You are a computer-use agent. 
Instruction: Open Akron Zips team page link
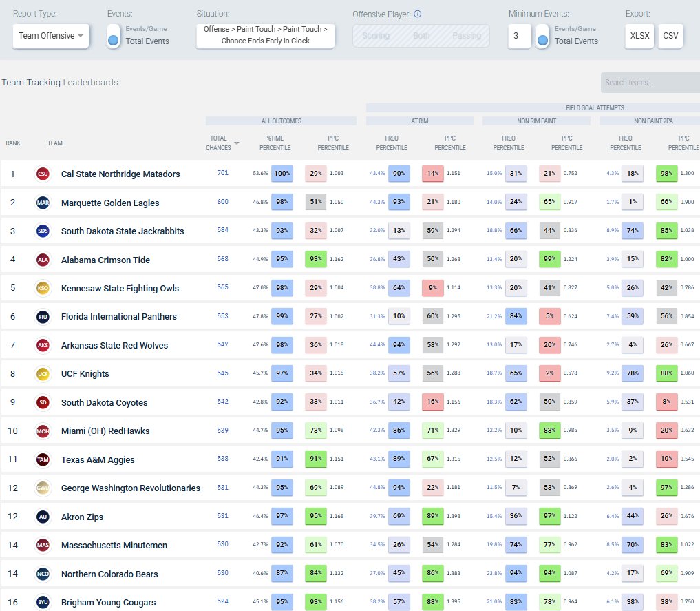82,517
